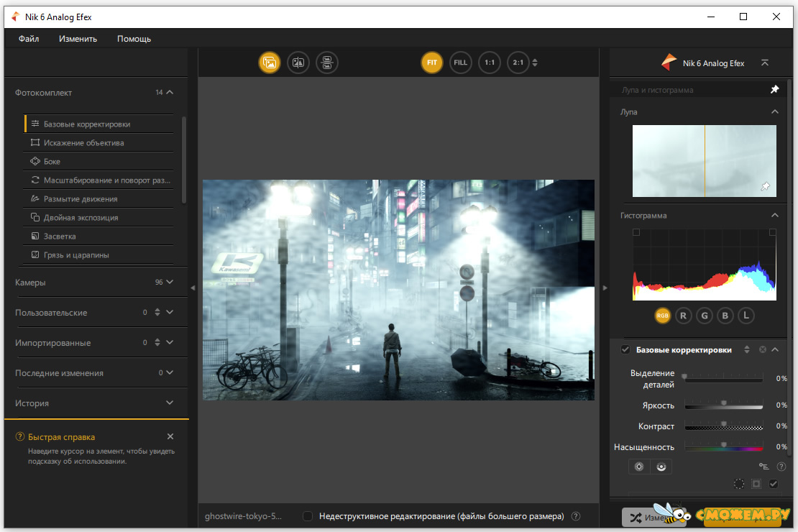Click pin icon inside loupe preview
Viewport: 798px width, 532px height.
(766, 186)
